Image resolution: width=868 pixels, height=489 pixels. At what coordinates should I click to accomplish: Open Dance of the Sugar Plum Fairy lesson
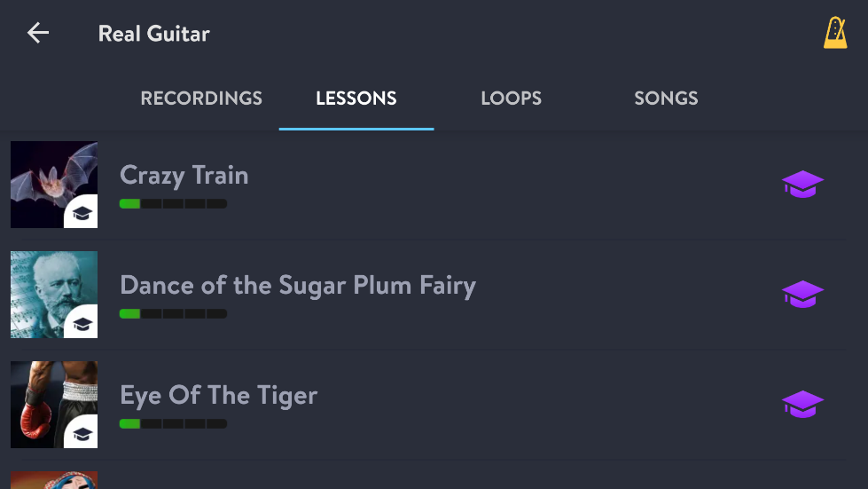[x=428, y=295]
